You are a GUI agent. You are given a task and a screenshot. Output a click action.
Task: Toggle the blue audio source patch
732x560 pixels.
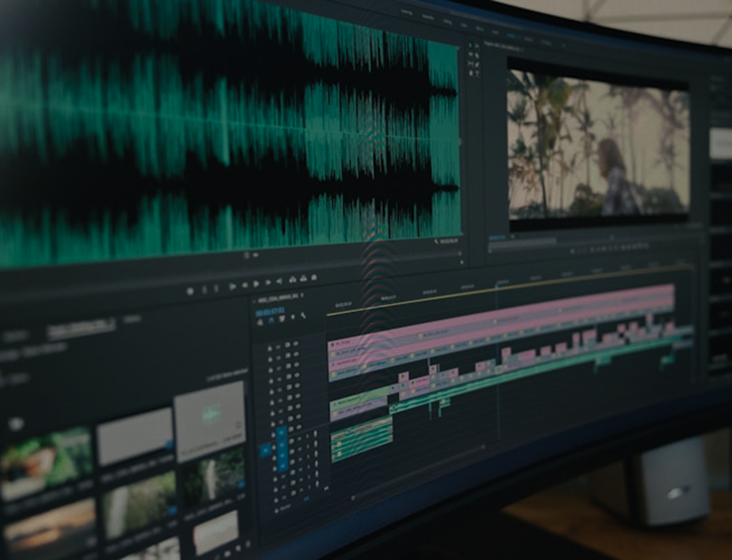tap(265, 450)
